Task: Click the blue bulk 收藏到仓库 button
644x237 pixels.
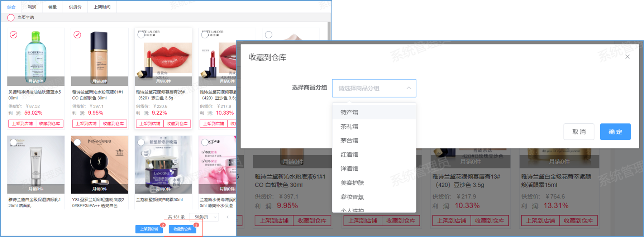Action: pos(182,229)
